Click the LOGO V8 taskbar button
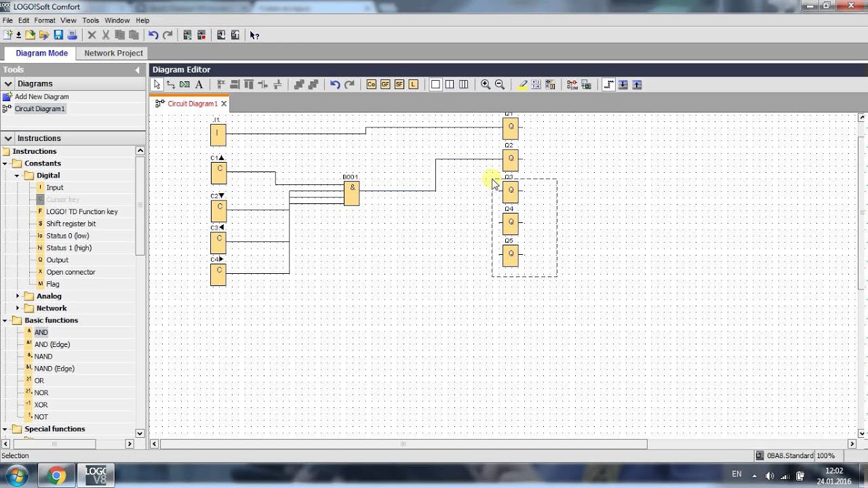 [x=96, y=476]
